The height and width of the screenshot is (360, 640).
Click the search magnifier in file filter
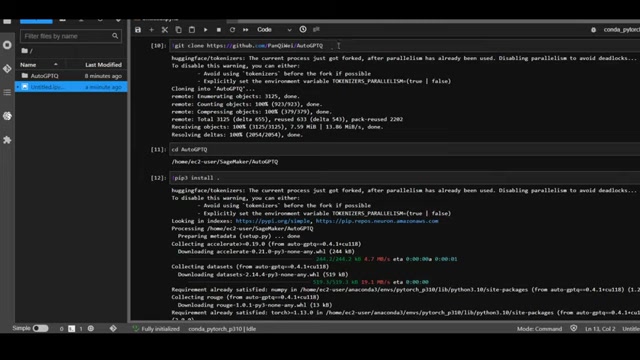click(115, 36)
